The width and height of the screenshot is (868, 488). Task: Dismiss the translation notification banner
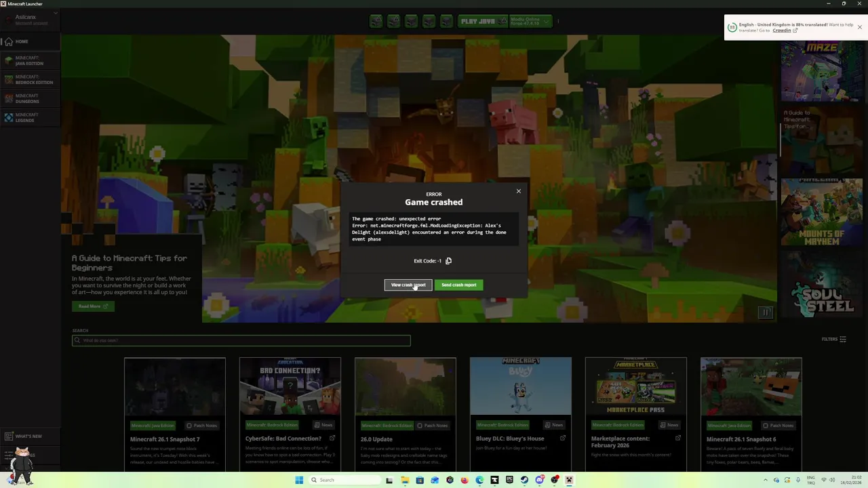[860, 27]
